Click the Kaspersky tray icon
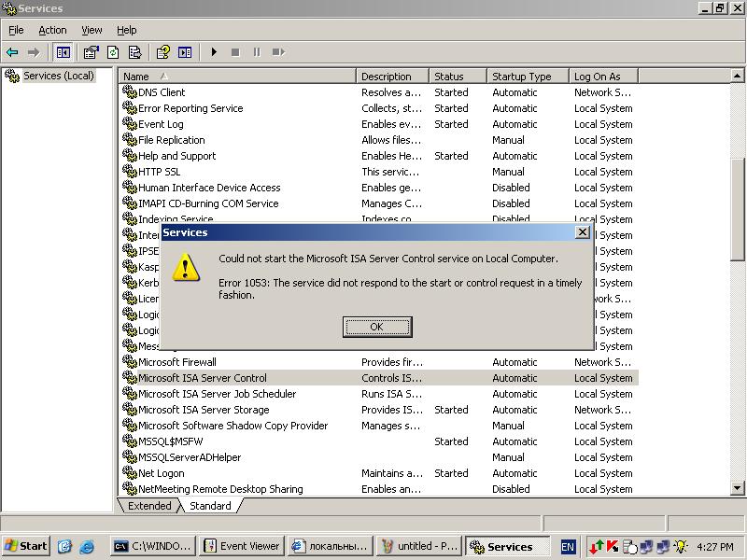This screenshot has width=747, height=560. [613, 546]
